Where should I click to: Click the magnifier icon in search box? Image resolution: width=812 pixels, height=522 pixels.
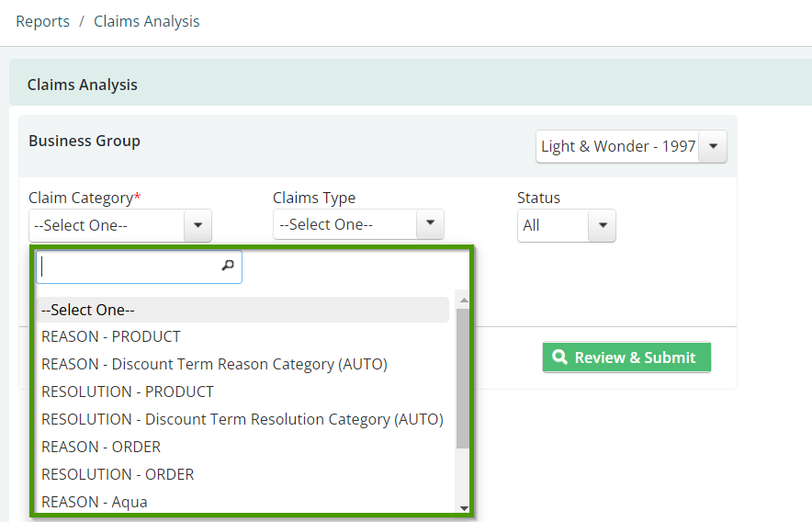point(228,266)
